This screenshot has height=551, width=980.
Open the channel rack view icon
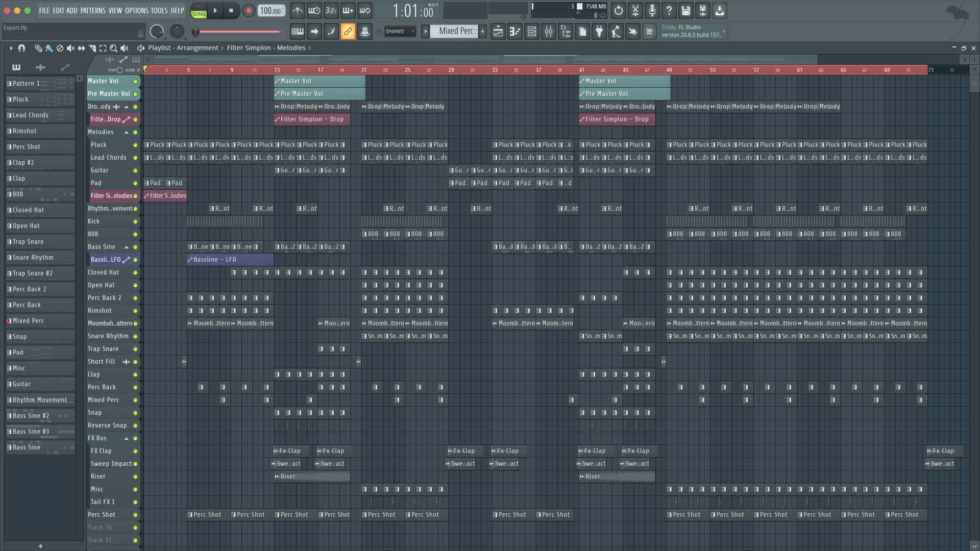pos(532,32)
